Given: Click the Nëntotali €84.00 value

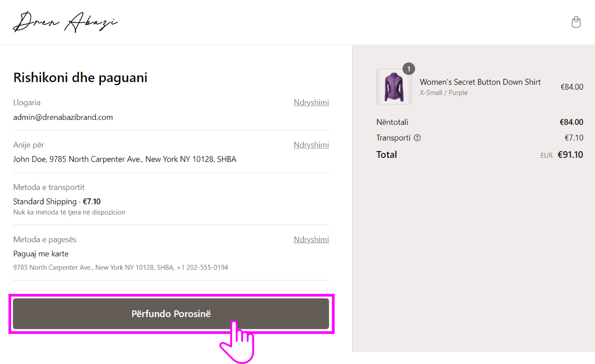Looking at the screenshot, I should click(571, 122).
